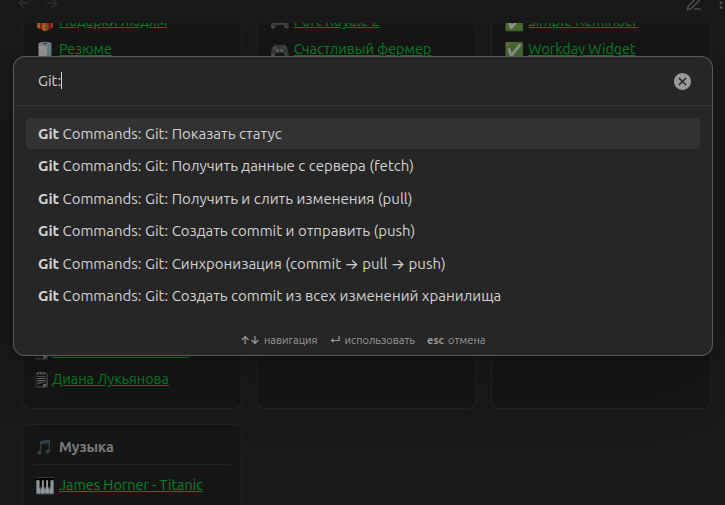Run 'Создать commit из всех изменений хранилища'

[363, 296]
